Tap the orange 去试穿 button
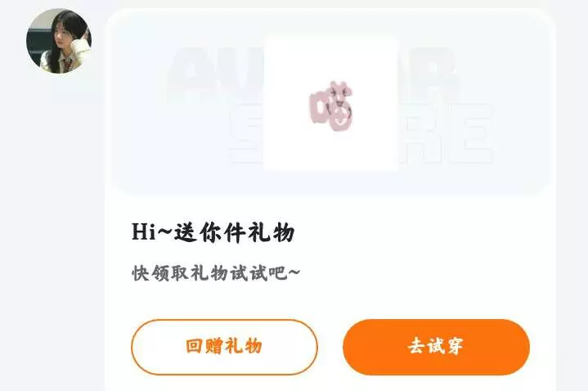Screen dimensions: 588x391 coord(436,347)
